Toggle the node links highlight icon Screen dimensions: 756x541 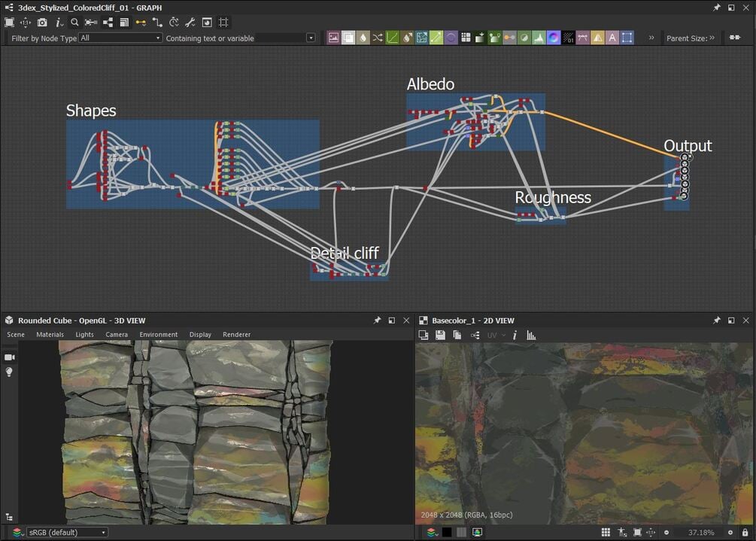tap(91, 22)
